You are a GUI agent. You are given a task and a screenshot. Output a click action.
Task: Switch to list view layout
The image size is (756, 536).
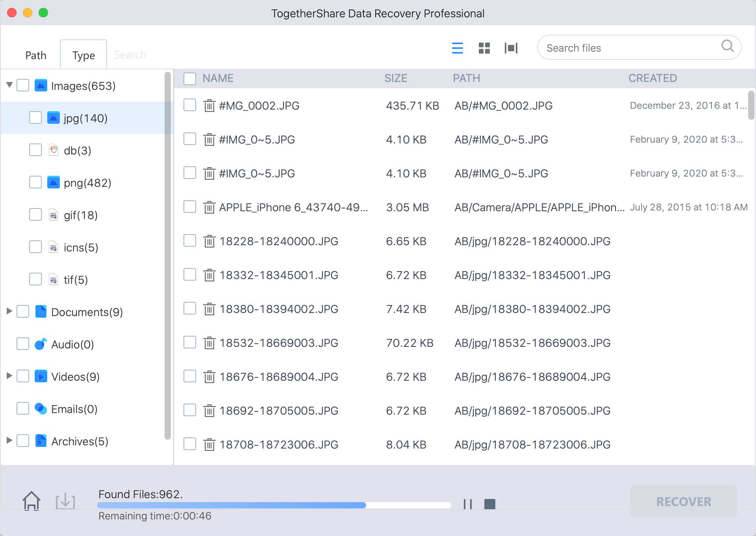click(x=458, y=48)
